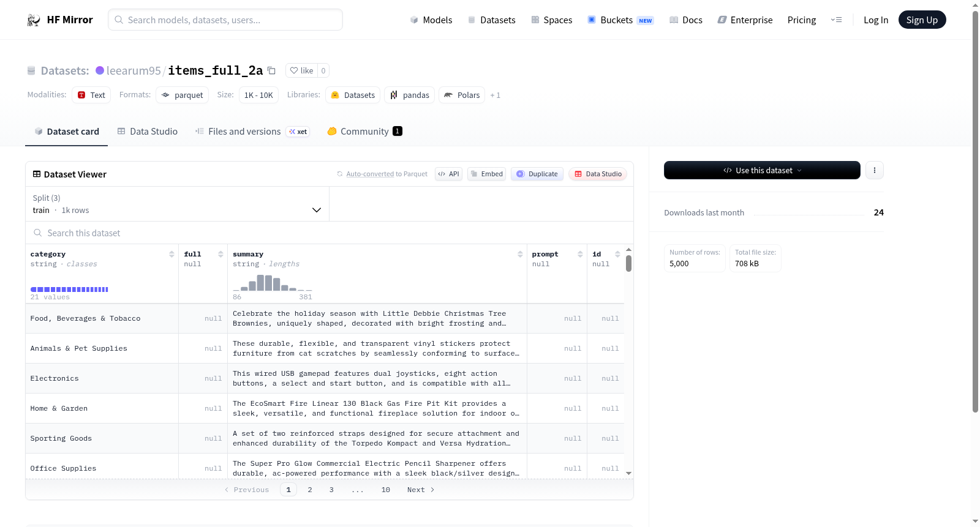Click the heart like button
Screen dimensions: 980x527
pyautogui.click(x=301, y=70)
